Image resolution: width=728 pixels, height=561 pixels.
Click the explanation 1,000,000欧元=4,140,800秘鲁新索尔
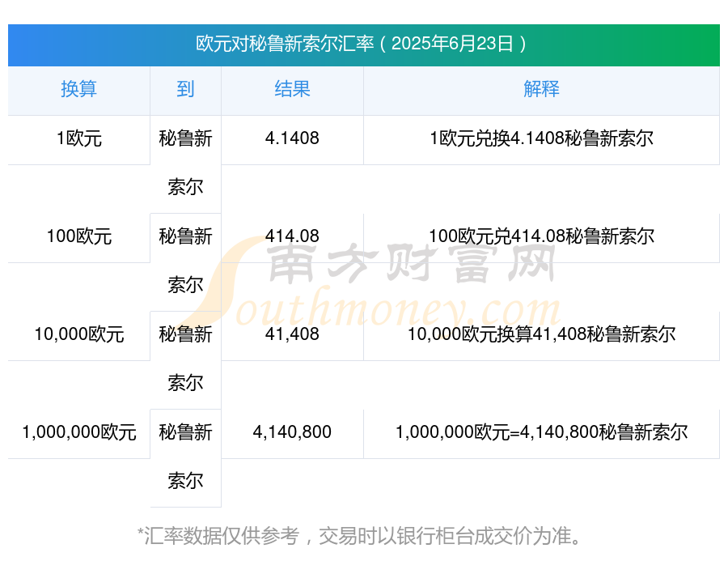541,432
